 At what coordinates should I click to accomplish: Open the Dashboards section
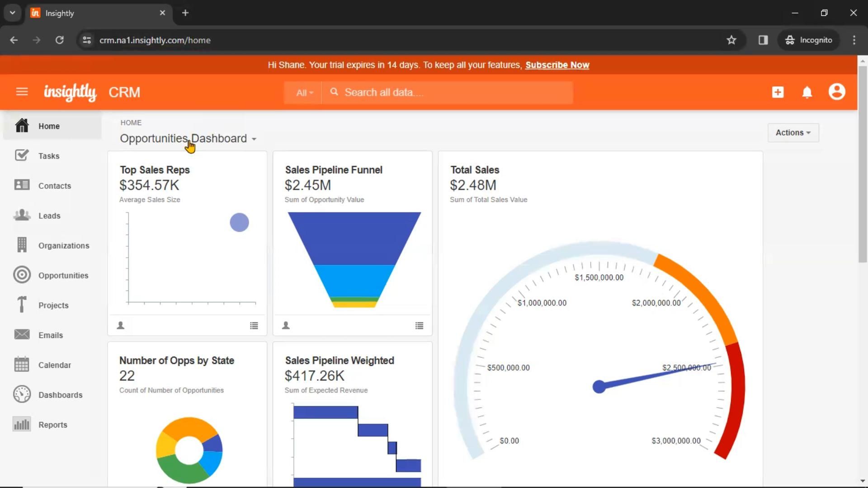point(60,395)
